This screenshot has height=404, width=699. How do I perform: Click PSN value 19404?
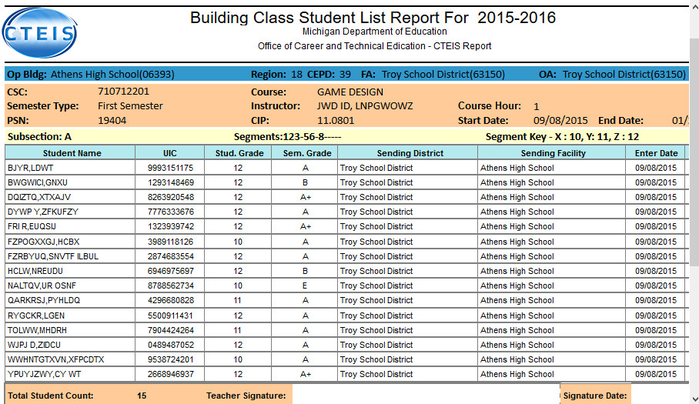(112, 120)
